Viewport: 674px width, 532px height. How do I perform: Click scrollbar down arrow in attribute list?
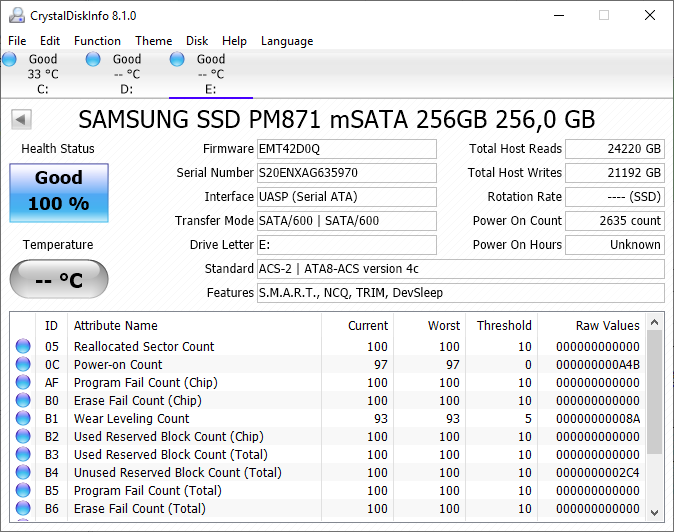655,512
